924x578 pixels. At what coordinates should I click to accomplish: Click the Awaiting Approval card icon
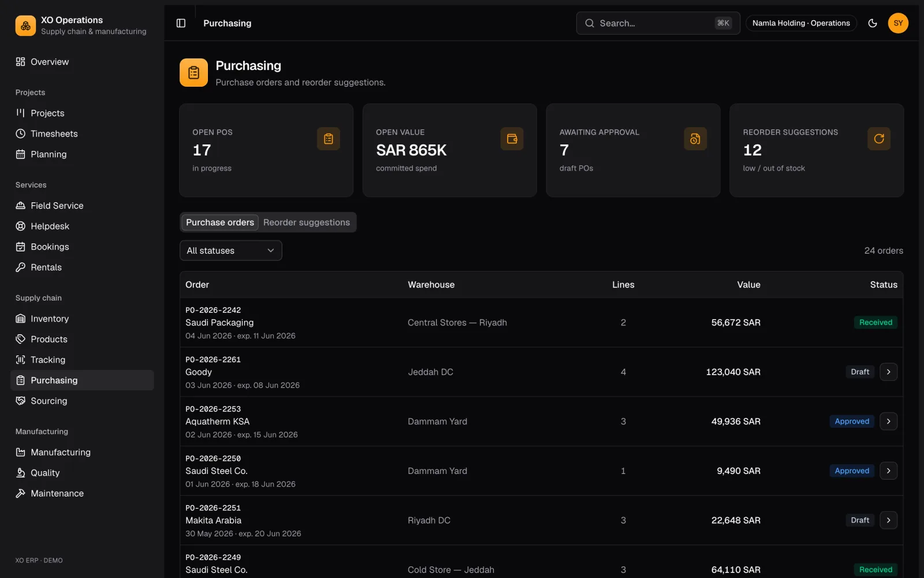tap(695, 139)
